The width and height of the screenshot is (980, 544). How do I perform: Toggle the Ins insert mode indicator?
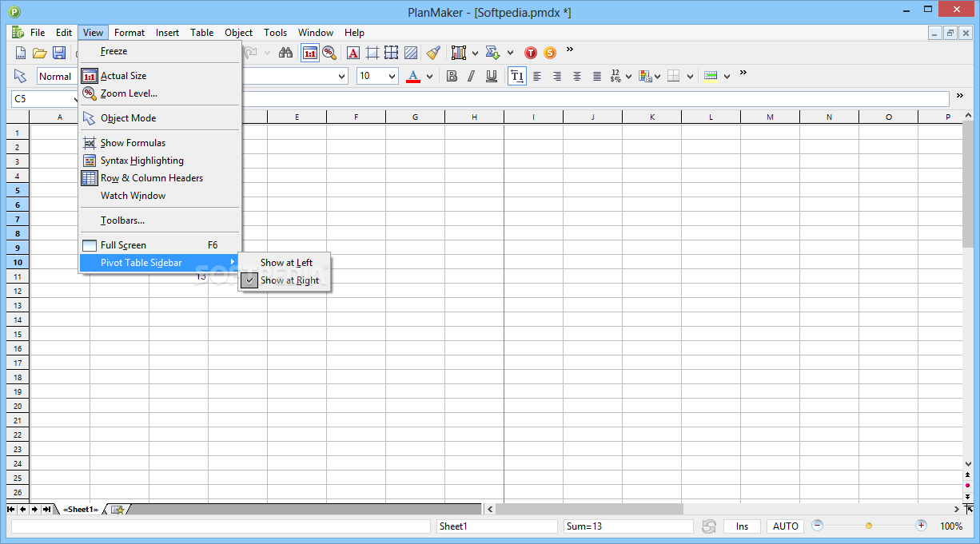743,526
